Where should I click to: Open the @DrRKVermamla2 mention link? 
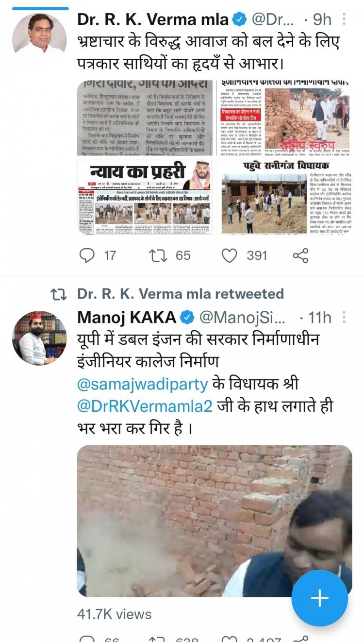[x=145, y=405]
